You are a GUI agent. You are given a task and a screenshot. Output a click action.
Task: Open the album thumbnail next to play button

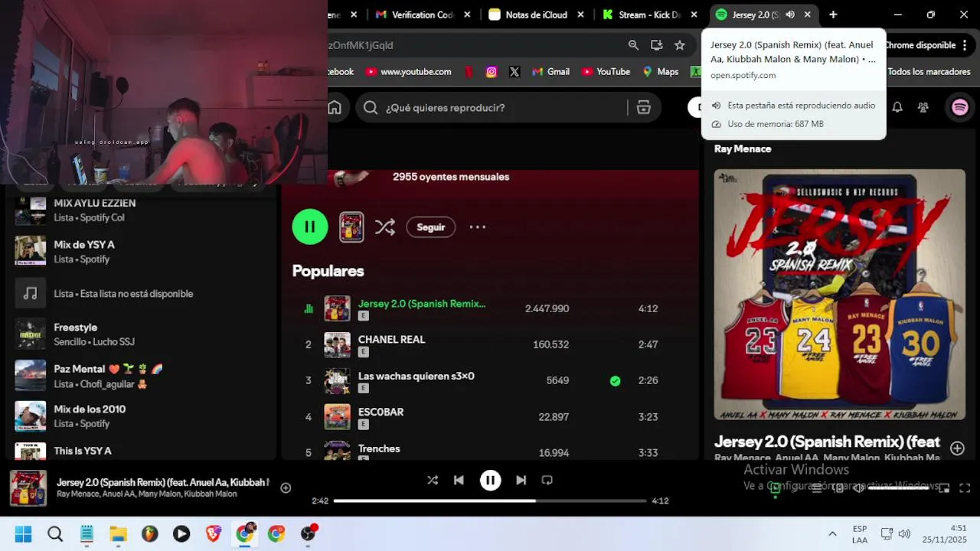351,227
